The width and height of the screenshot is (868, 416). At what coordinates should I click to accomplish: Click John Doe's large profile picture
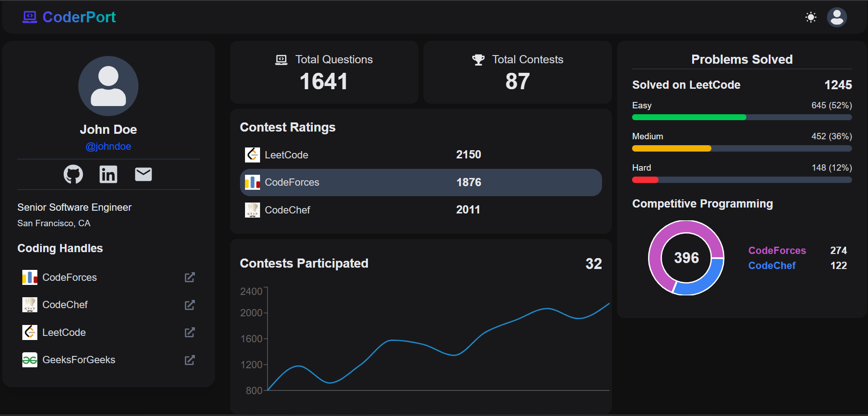point(108,86)
